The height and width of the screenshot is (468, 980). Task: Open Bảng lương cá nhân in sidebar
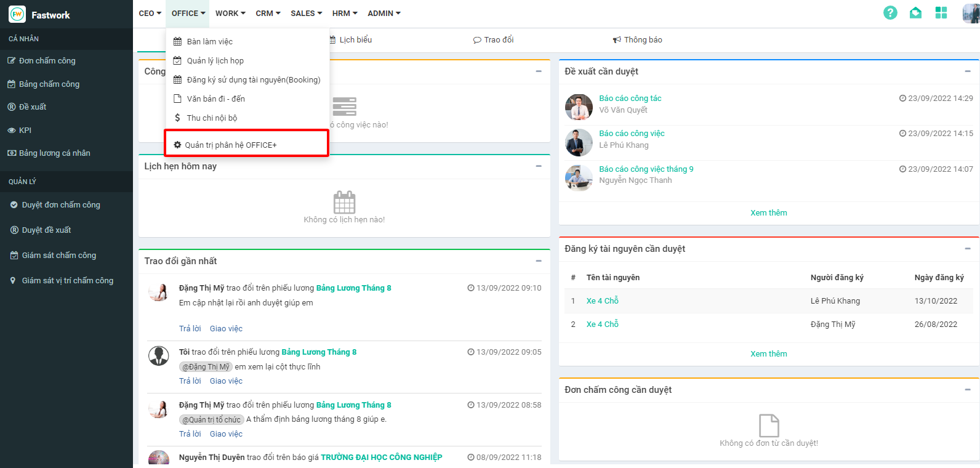(x=54, y=153)
